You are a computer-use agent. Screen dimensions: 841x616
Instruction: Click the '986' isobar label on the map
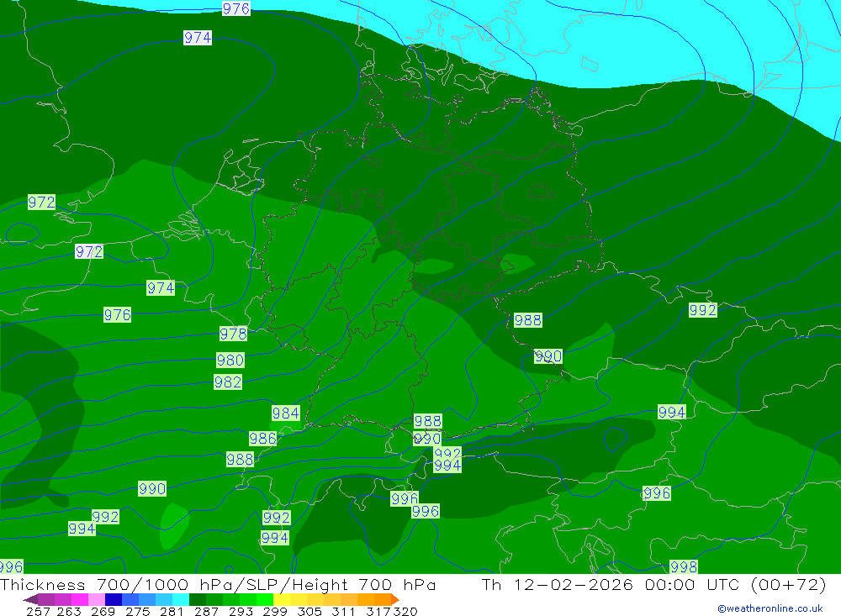click(262, 439)
